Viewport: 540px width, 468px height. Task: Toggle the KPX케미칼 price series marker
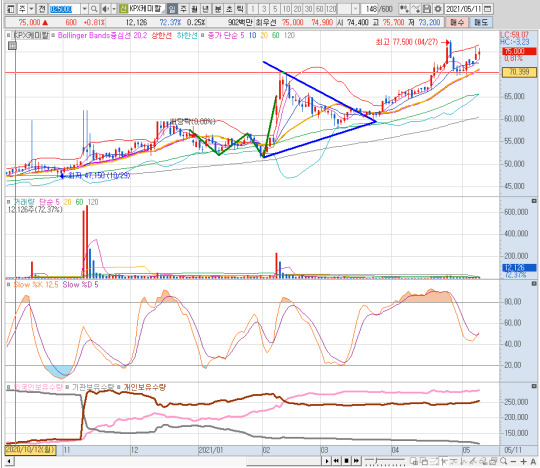[x=9, y=35]
